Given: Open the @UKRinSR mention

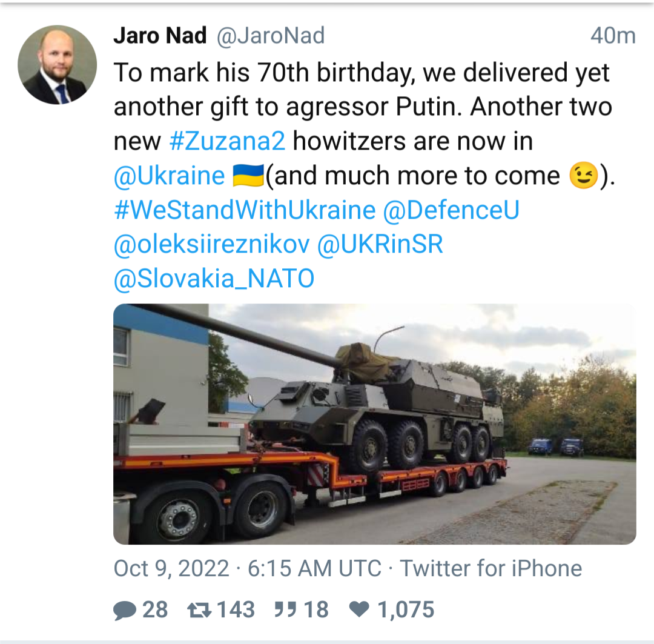Looking at the screenshot, I should click(x=380, y=244).
